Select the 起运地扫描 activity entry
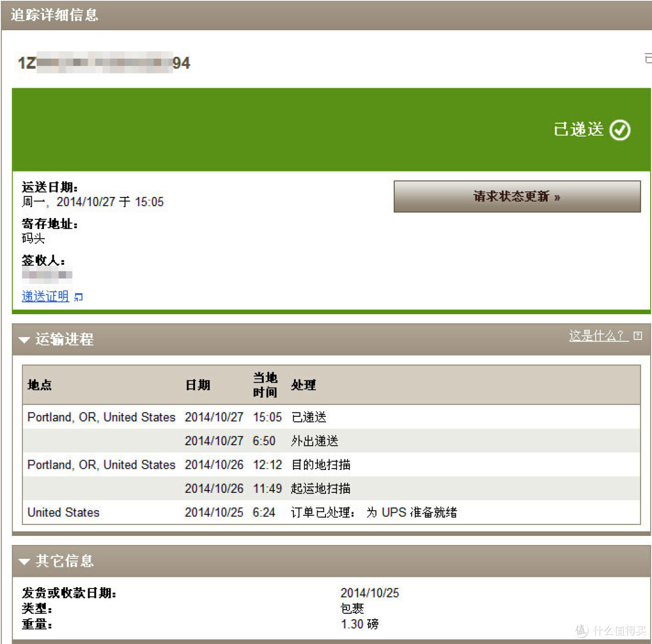The height and width of the screenshot is (644, 652). pos(321,488)
